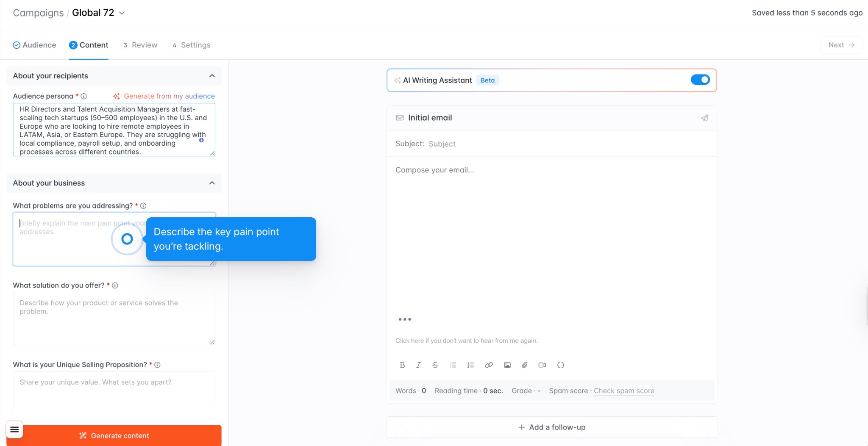Show info about solution you offer
The image size is (868, 446).
[115, 285]
